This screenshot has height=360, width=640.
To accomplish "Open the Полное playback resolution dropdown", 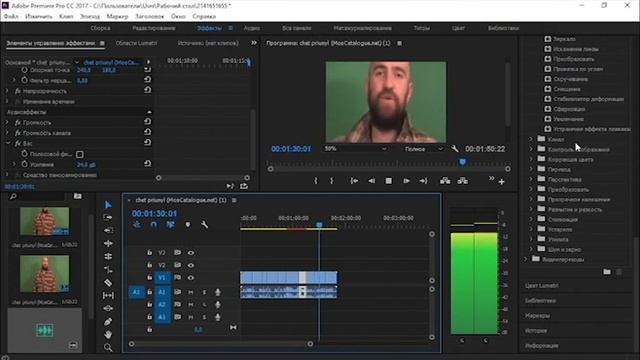I will click(423, 149).
